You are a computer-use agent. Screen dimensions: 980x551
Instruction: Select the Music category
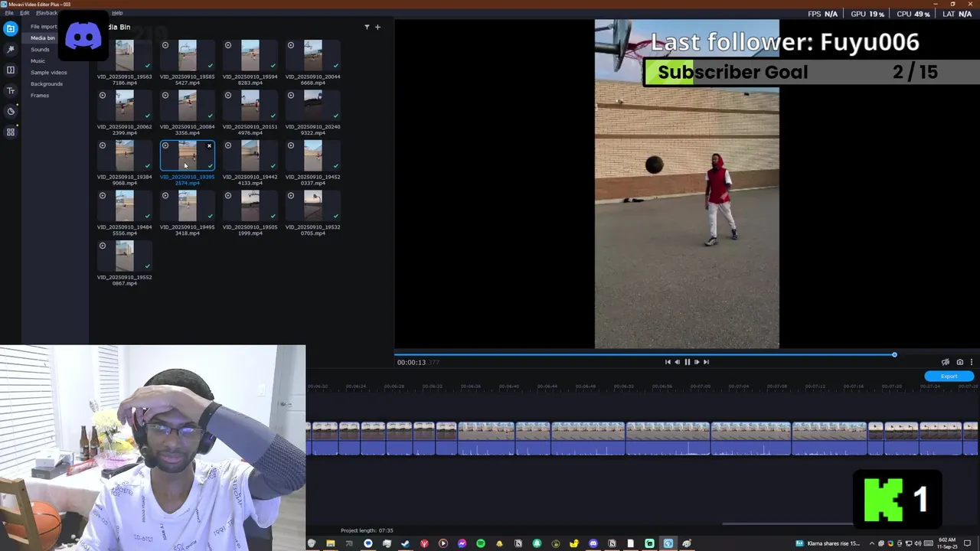point(38,60)
